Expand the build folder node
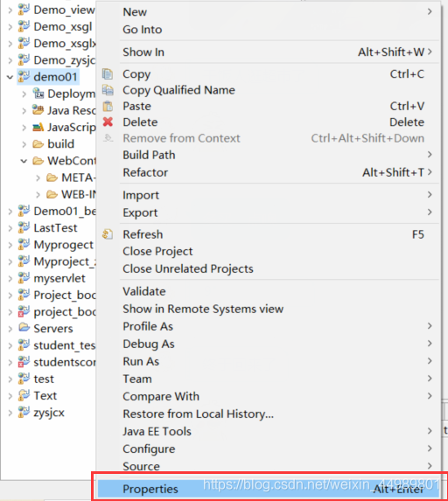Screen dimensions: 448x501 click(x=24, y=144)
